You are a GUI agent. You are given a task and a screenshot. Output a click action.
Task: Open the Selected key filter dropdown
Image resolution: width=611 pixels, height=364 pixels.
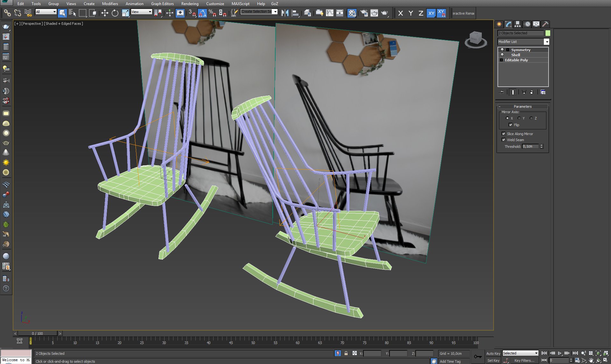(520, 353)
